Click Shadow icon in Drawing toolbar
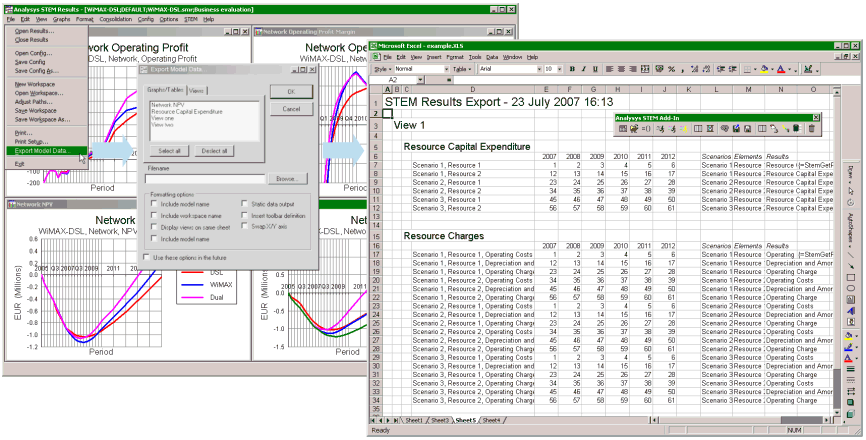This screenshot has height=440, width=866. tap(851, 401)
